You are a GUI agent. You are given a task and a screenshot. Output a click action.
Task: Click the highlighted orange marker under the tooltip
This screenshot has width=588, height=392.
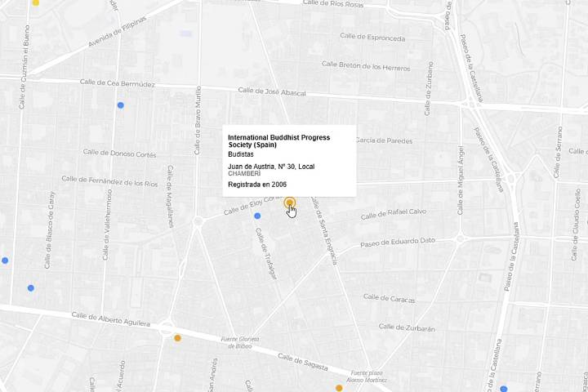coord(290,203)
